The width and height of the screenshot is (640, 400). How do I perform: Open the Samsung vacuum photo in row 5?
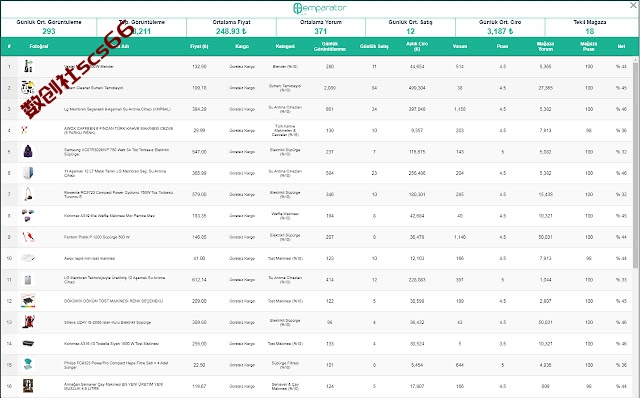pyautogui.click(x=28, y=151)
